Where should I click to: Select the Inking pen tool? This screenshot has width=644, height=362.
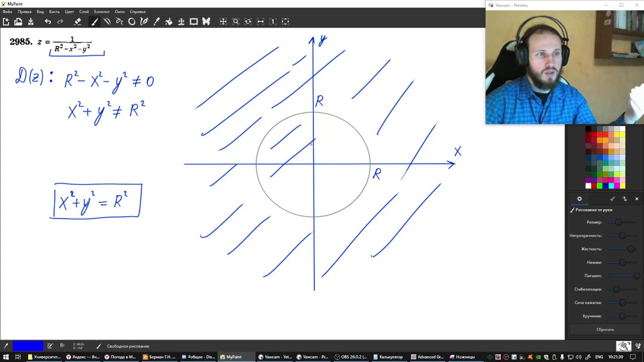click(144, 22)
